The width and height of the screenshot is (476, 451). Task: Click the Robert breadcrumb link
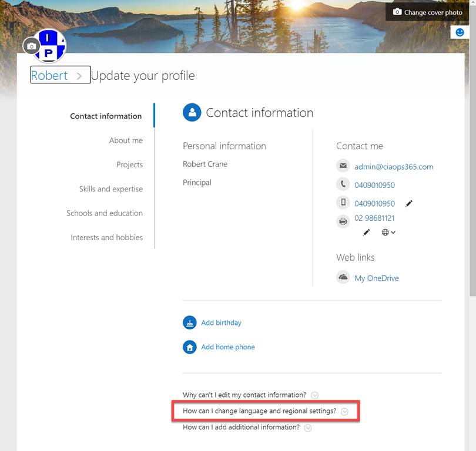49,76
